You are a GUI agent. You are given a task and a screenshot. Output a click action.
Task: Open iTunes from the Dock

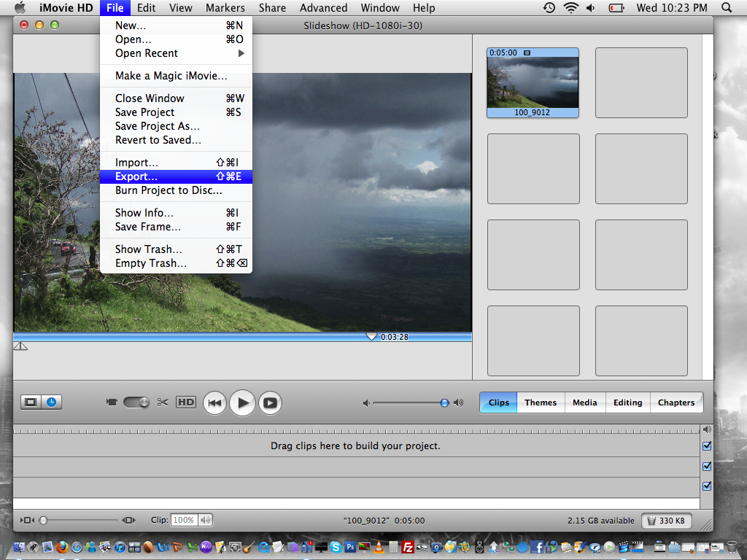120,547
